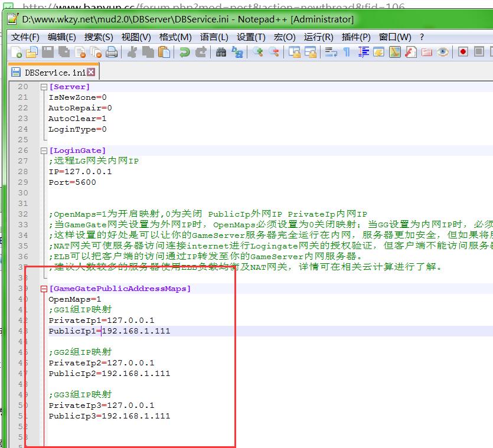
Task: Click the Open file toolbar icon
Action: point(32,53)
